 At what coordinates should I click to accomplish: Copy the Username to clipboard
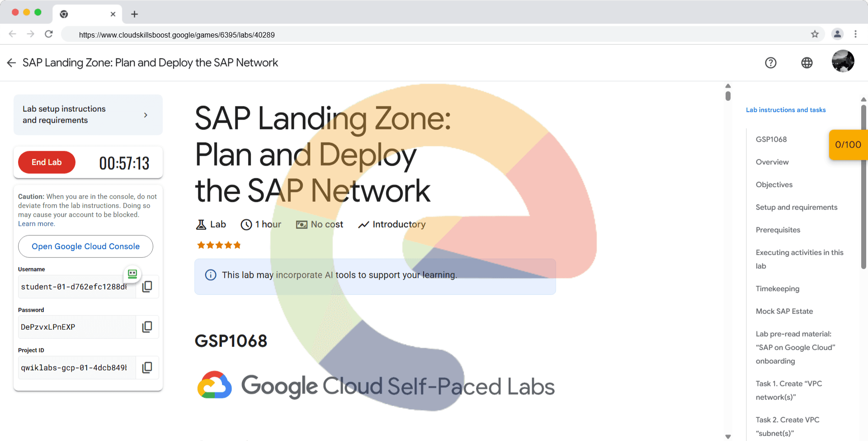147,287
